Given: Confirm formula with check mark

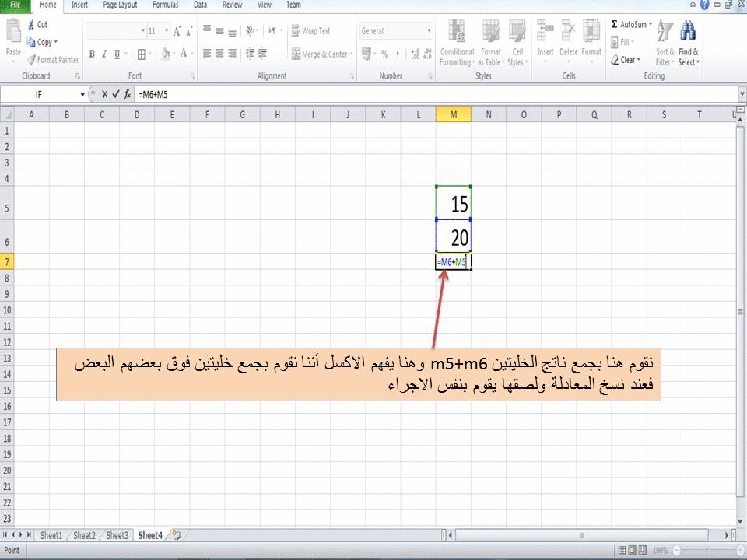Looking at the screenshot, I should 116,95.
